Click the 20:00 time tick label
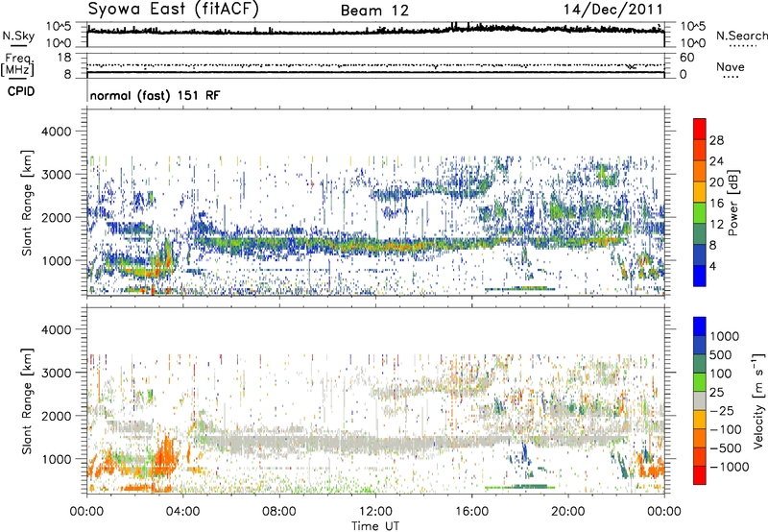Screen dimensions: 768x532 point(567,512)
